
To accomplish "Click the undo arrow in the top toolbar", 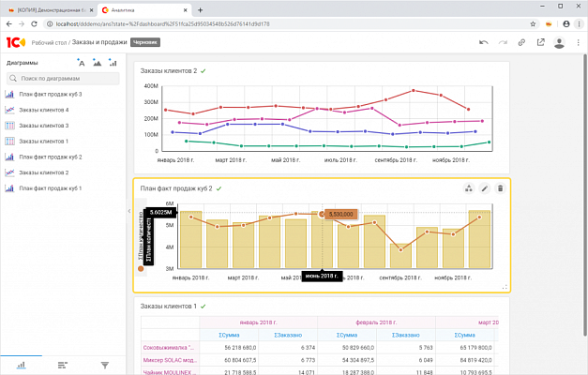I will point(483,42).
